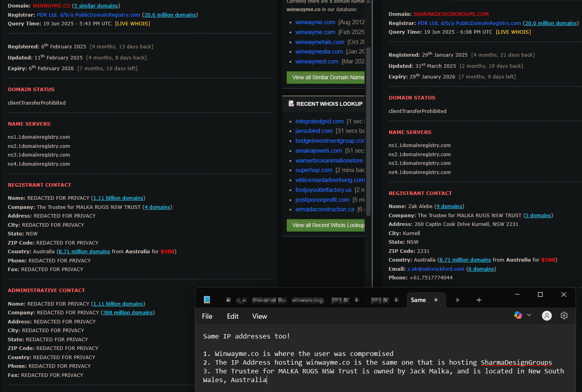Open bridgeinvestmentgroup recent lookup link
The width and height of the screenshot is (582, 392).
(330, 141)
